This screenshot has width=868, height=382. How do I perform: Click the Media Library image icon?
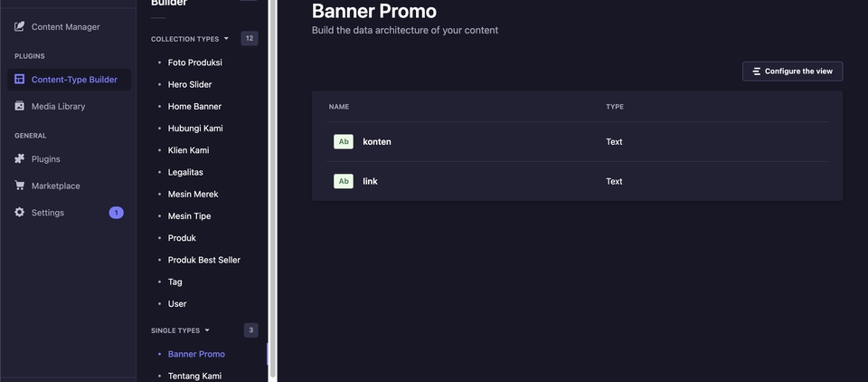click(19, 106)
